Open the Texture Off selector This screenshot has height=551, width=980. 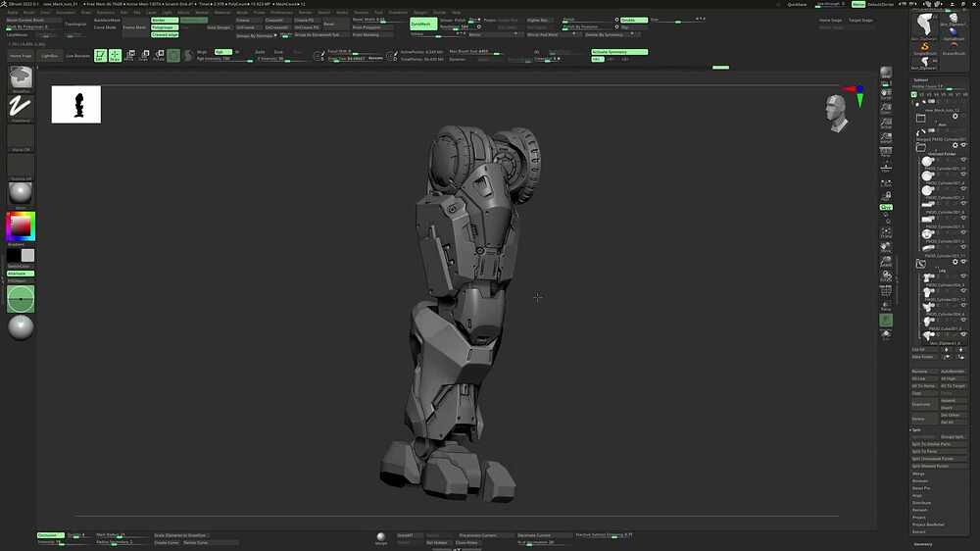[21, 165]
